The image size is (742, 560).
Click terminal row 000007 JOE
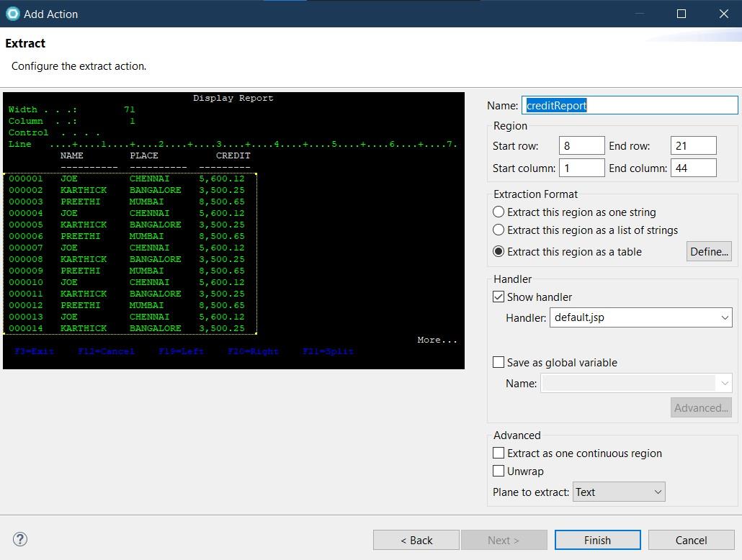(x=127, y=248)
